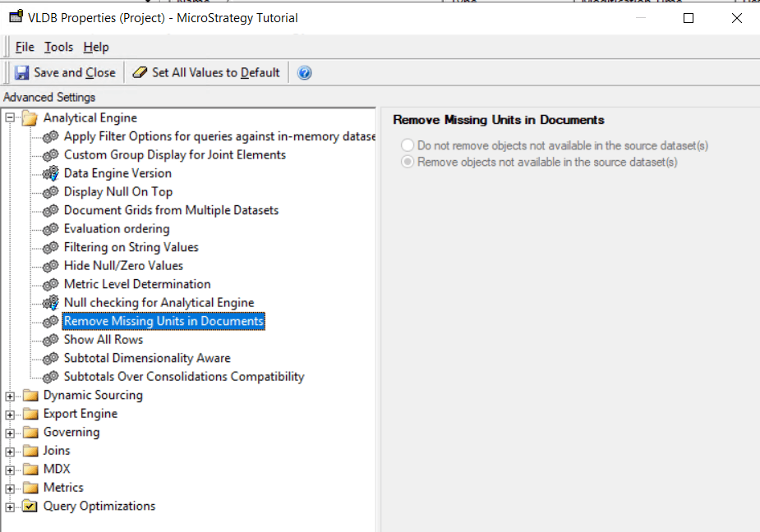Click the Hide Null/Zero Values gear icon
Image resolution: width=760 pixels, height=532 pixels.
(50, 265)
